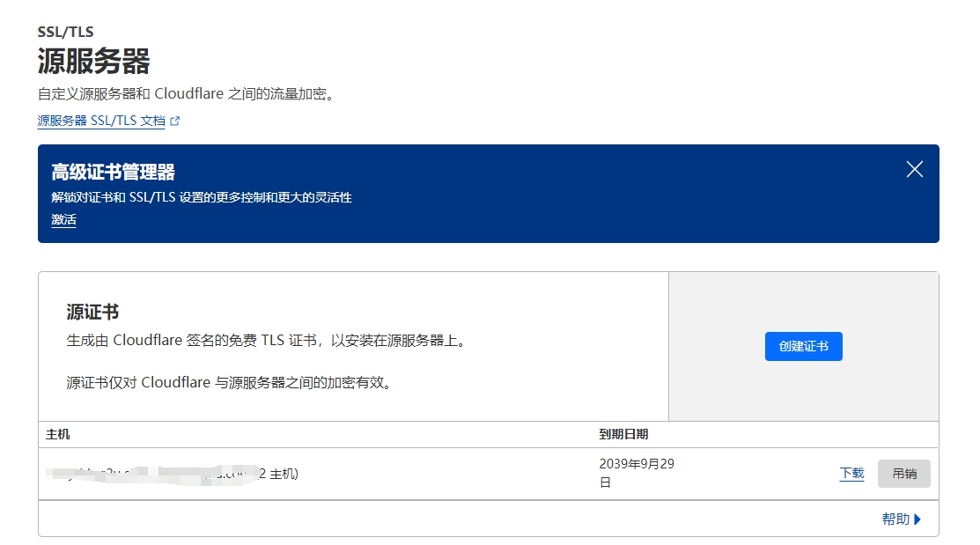The image size is (980, 545).
Task: Close the 高级证书管理器 banner
Action: point(914,169)
